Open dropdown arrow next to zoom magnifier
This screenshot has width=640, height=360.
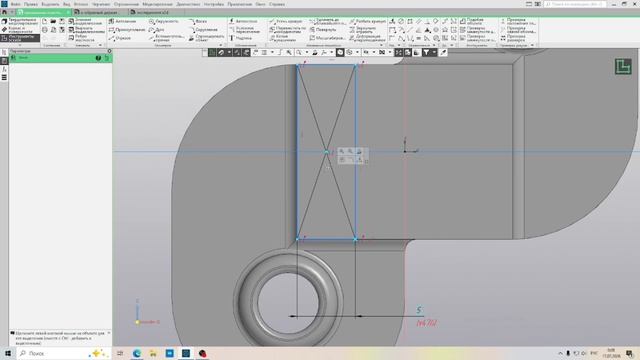[x=307, y=52]
